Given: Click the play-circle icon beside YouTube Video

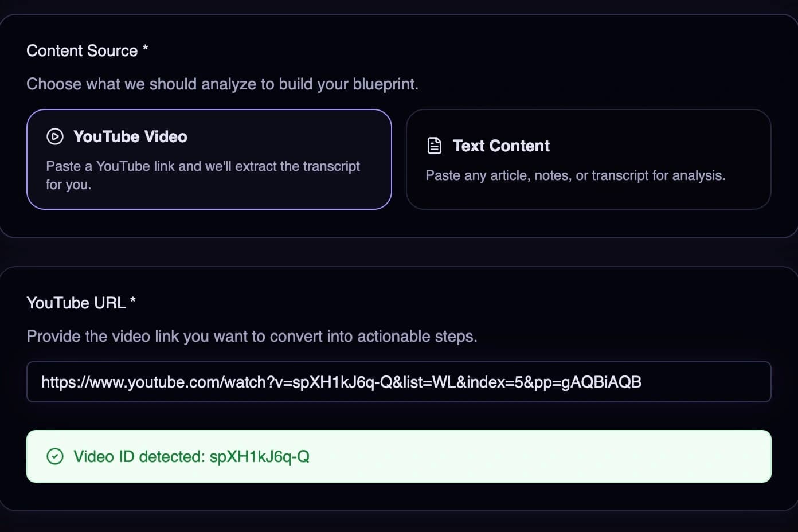Looking at the screenshot, I should [x=54, y=136].
